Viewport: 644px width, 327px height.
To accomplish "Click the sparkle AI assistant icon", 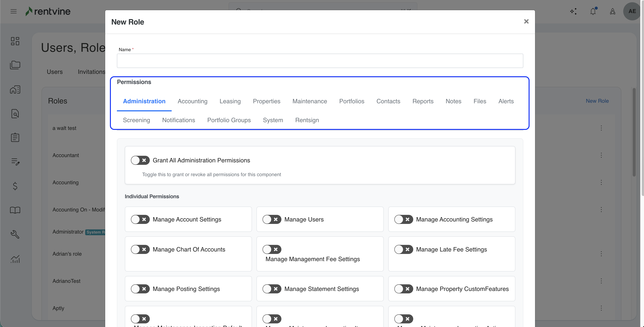I will click(573, 11).
